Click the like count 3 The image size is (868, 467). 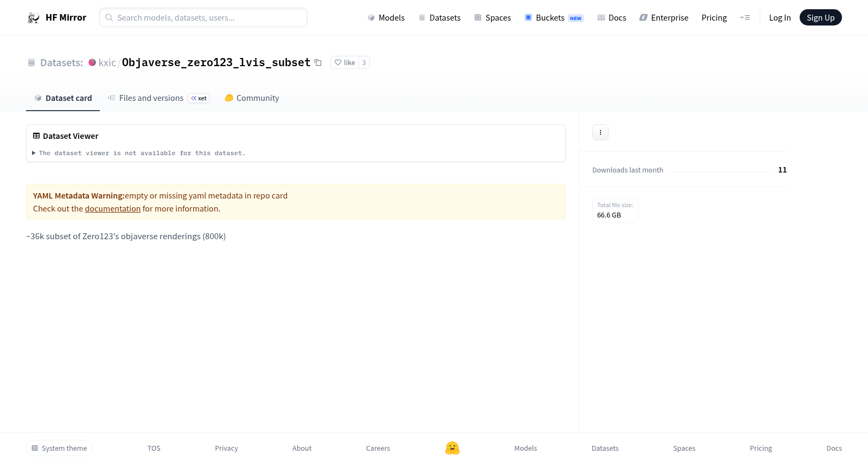(364, 62)
